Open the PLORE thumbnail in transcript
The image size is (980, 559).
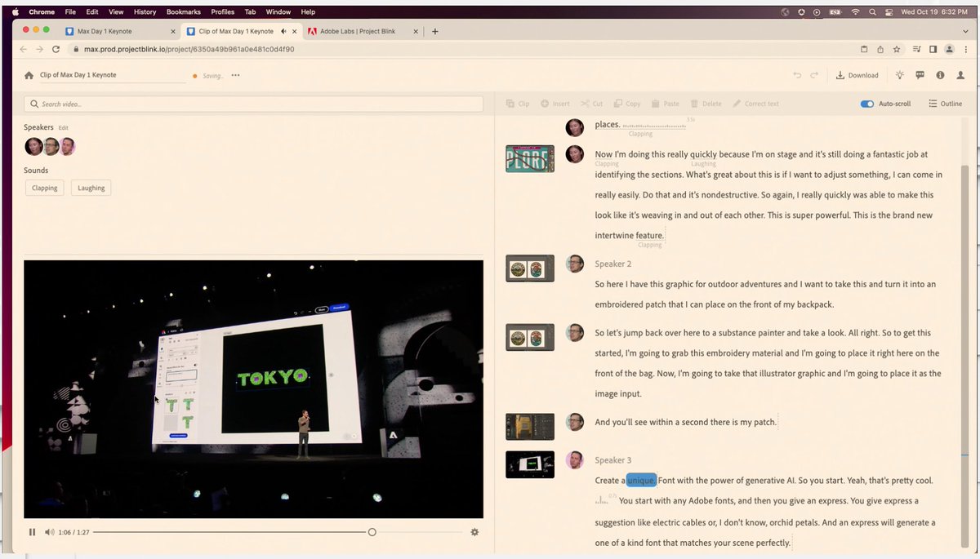tap(530, 158)
